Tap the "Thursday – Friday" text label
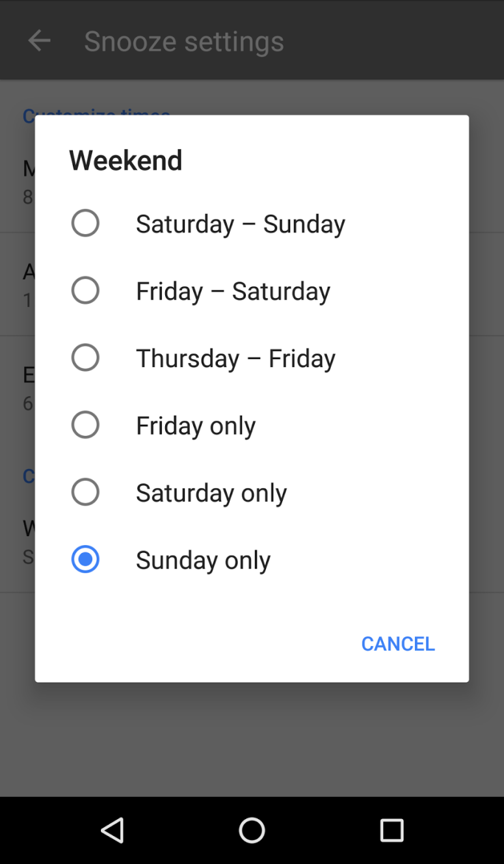 click(235, 358)
